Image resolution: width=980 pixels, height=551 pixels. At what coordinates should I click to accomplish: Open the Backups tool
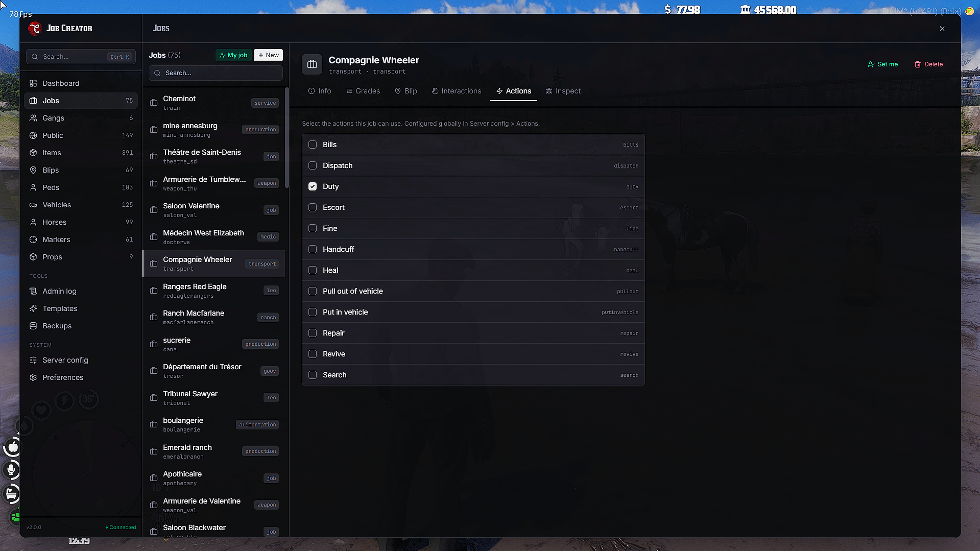point(81,326)
